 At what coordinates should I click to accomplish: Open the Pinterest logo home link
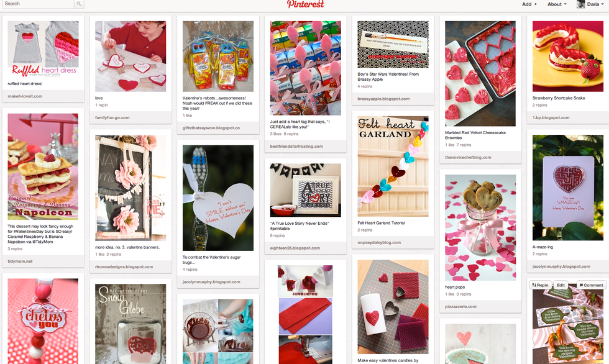pyautogui.click(x=306, y=4)
